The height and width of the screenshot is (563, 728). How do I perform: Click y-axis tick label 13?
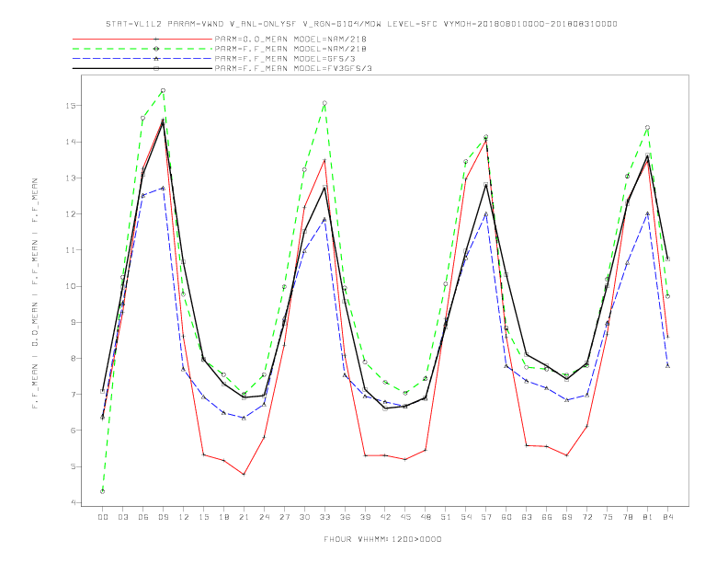click(70, 178)
